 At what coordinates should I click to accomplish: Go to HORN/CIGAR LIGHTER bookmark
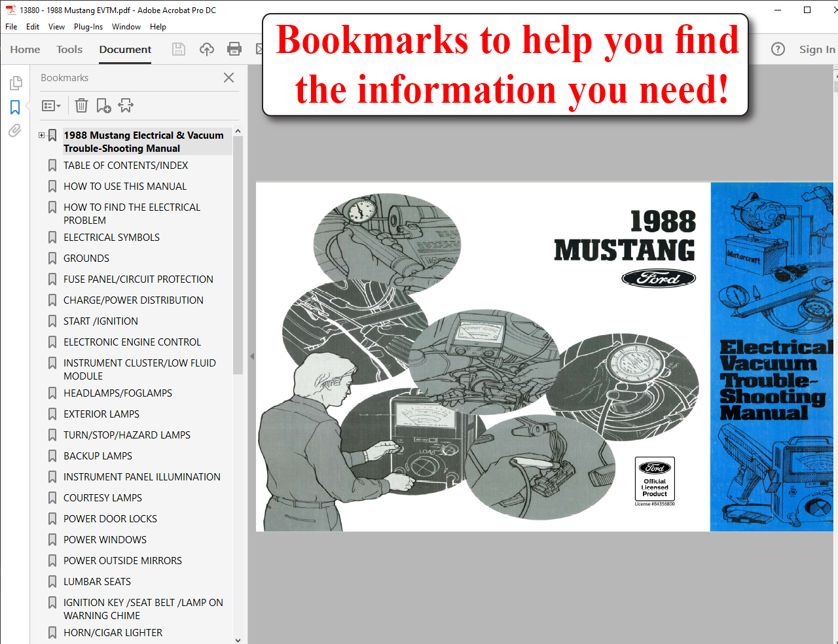[x=113, y=633]
